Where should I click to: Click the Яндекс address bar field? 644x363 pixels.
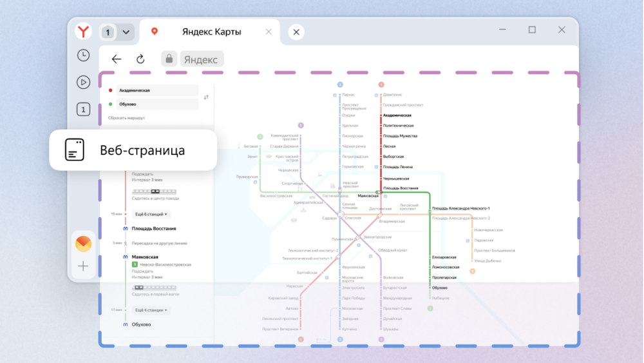pyautogui.click(x=201, y=59)
